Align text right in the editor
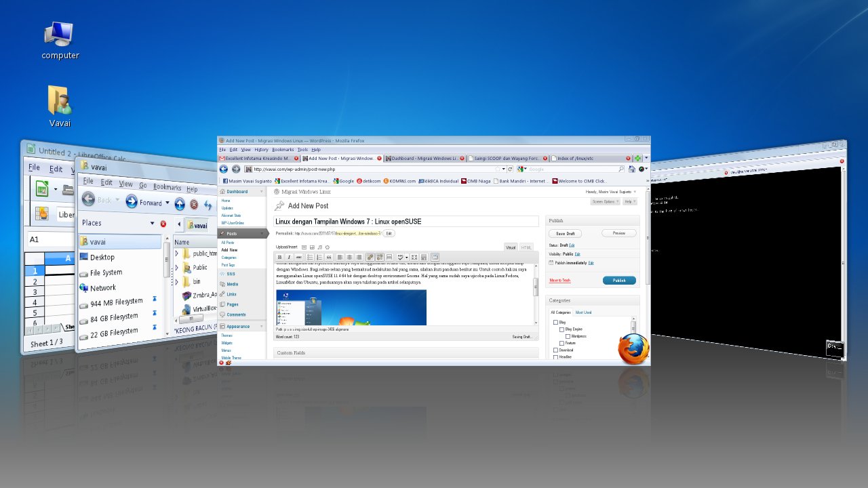The width and height of the screenshot is (868, 488). coord(359,258)
